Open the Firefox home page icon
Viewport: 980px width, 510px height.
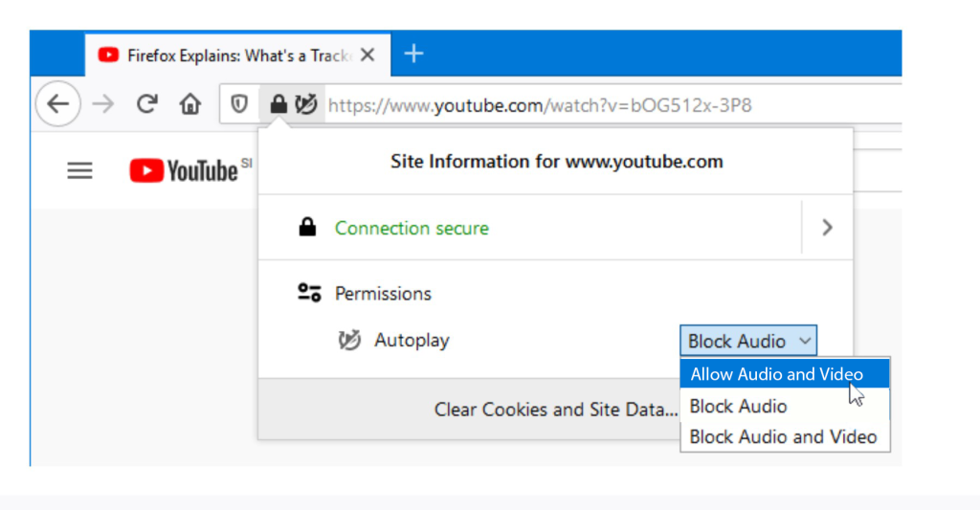pos(190,103)
